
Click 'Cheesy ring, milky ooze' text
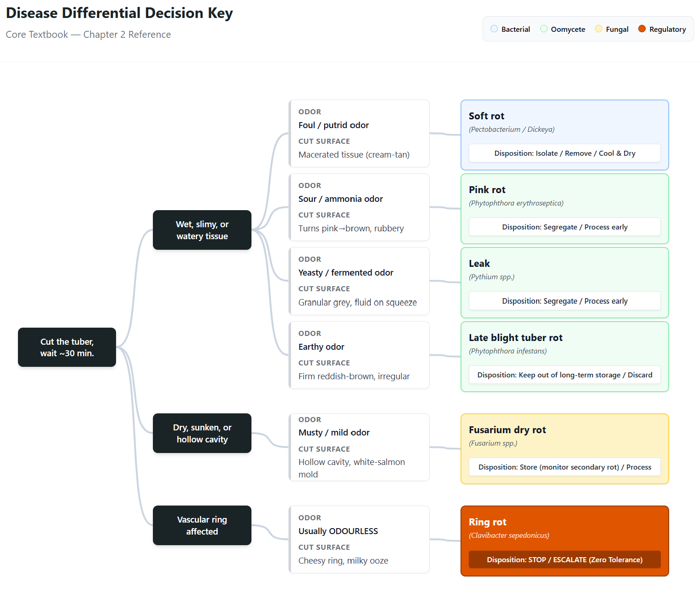343,561
